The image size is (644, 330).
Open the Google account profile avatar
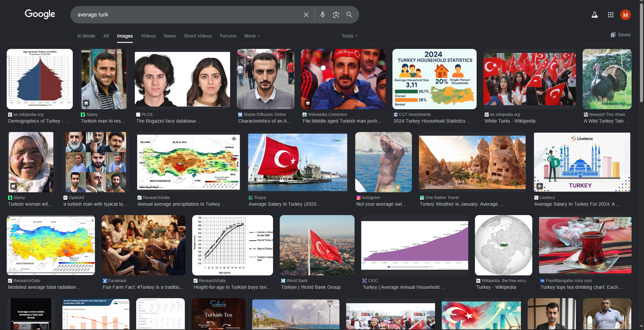click(625, 15)
